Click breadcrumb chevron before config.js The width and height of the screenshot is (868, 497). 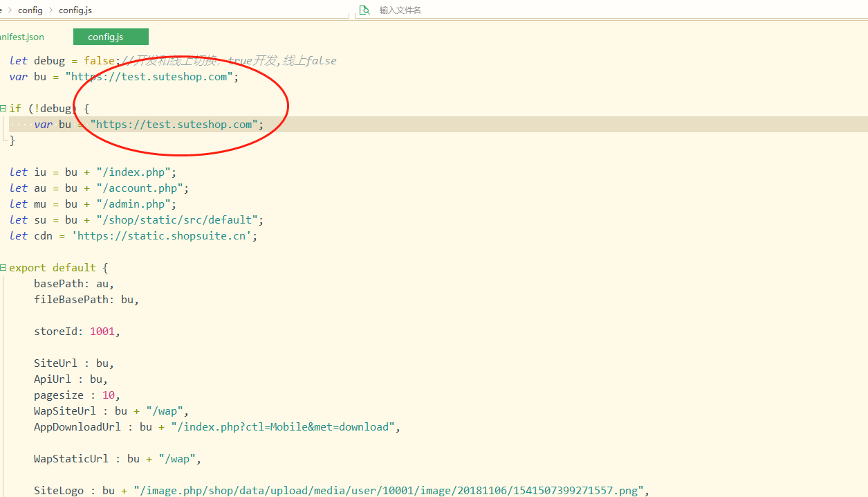[51, 10]
